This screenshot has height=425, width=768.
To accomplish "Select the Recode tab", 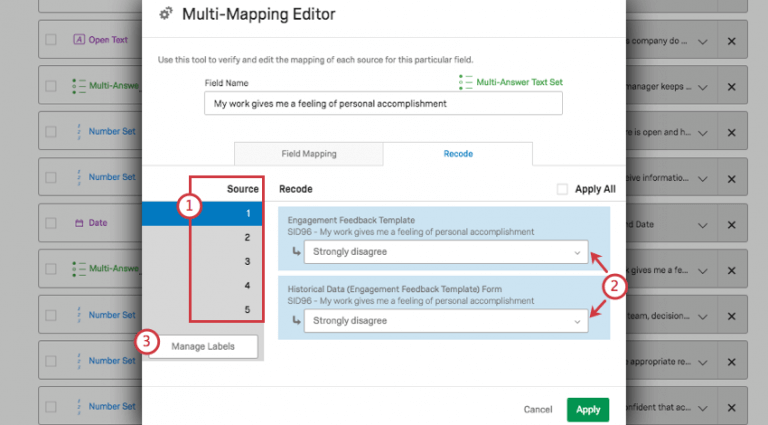I will (x=457, y=154).
